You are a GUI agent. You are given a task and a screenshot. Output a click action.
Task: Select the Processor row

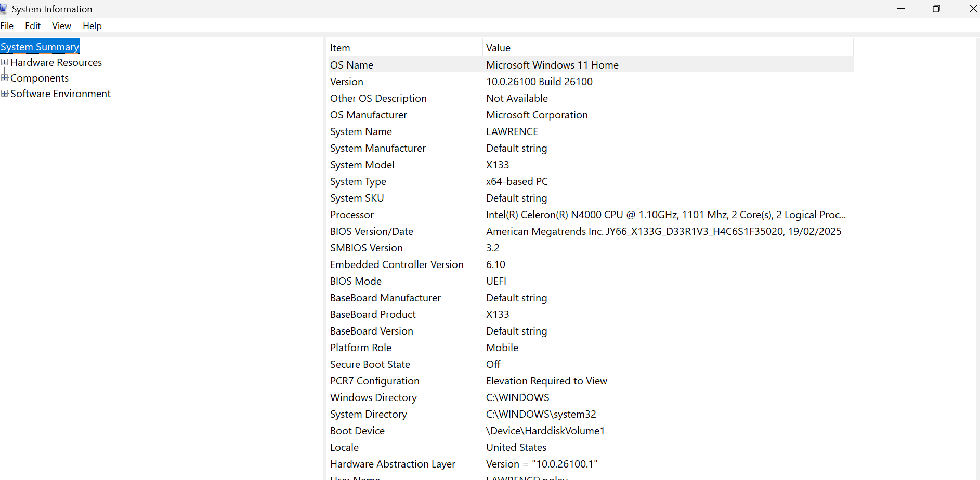[468, 215]
